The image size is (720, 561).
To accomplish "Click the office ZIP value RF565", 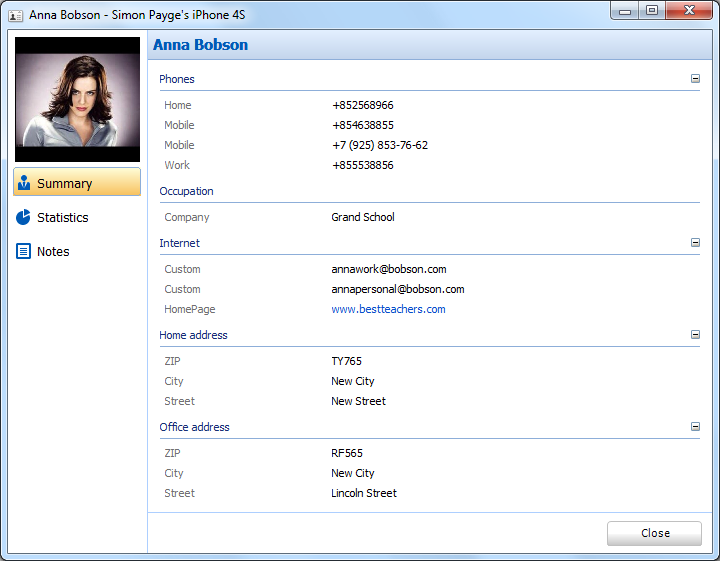I will [x=347, y=453].
